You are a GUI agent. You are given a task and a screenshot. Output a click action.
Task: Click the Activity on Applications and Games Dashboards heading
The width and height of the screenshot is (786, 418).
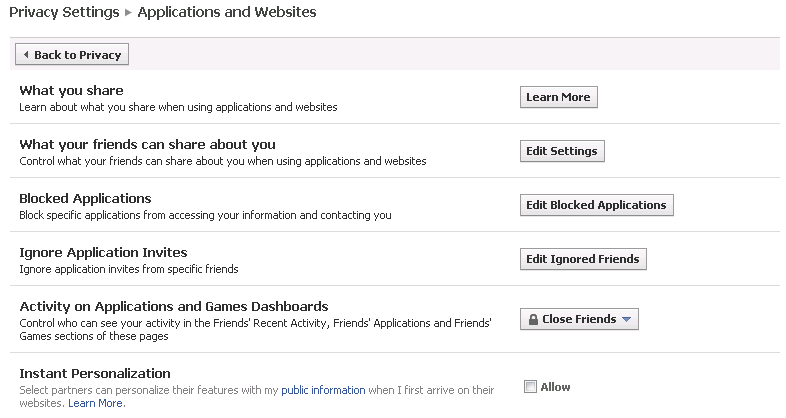(x=174, y=306)
